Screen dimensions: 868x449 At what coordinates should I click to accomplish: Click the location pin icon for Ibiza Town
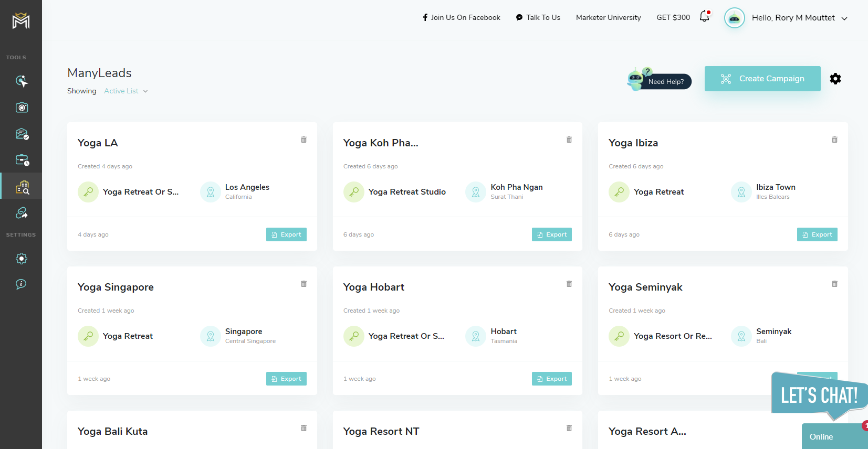point(741,192)
